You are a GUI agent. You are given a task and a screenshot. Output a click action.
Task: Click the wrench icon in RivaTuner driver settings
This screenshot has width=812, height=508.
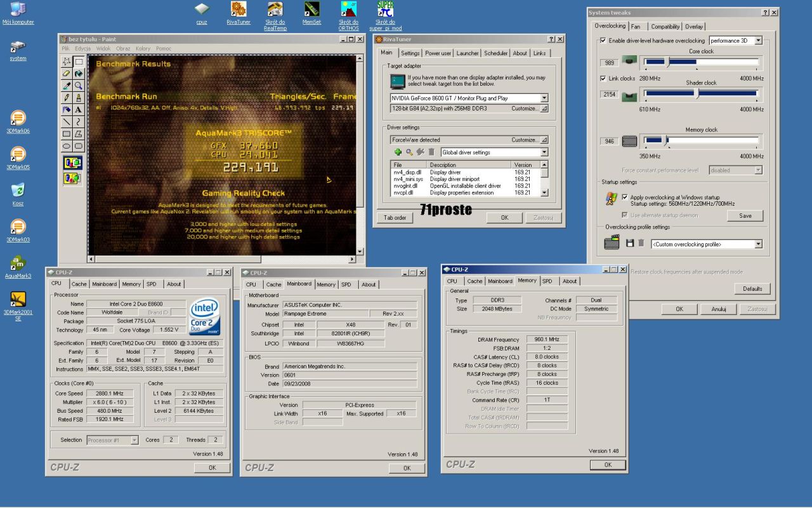[420, 152]
